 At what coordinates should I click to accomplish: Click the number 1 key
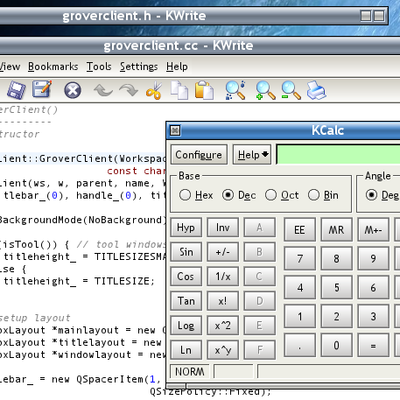[300, 316]
